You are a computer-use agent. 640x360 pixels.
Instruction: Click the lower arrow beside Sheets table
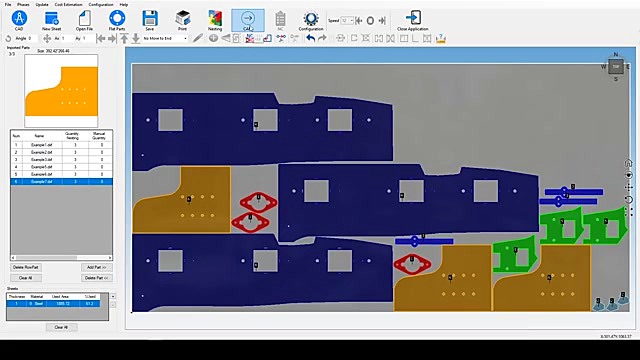click(113, 304)
